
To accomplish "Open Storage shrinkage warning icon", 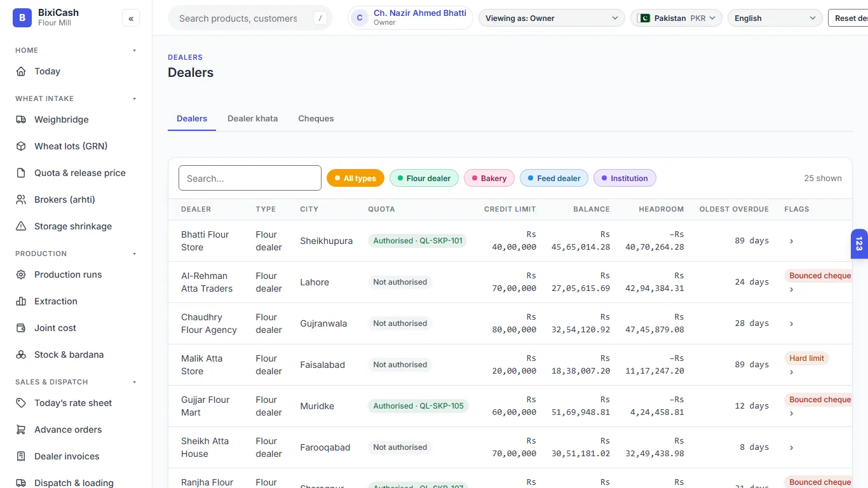I will [x=21, y=226].
